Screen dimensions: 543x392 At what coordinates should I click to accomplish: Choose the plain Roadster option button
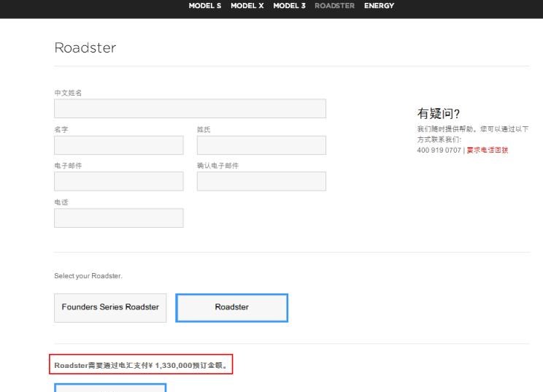[x=231, y=308]
